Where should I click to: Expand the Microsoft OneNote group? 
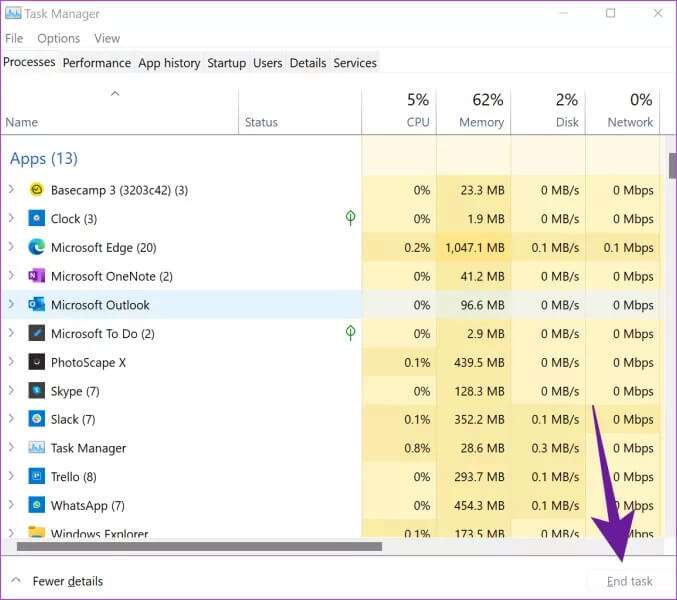(x=12, y=275)
